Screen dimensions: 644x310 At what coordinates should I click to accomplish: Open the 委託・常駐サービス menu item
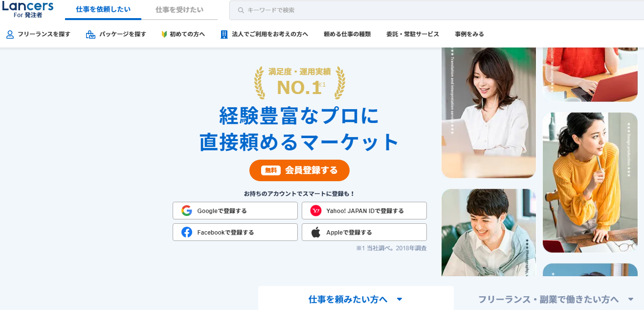[x=413, y=34]
